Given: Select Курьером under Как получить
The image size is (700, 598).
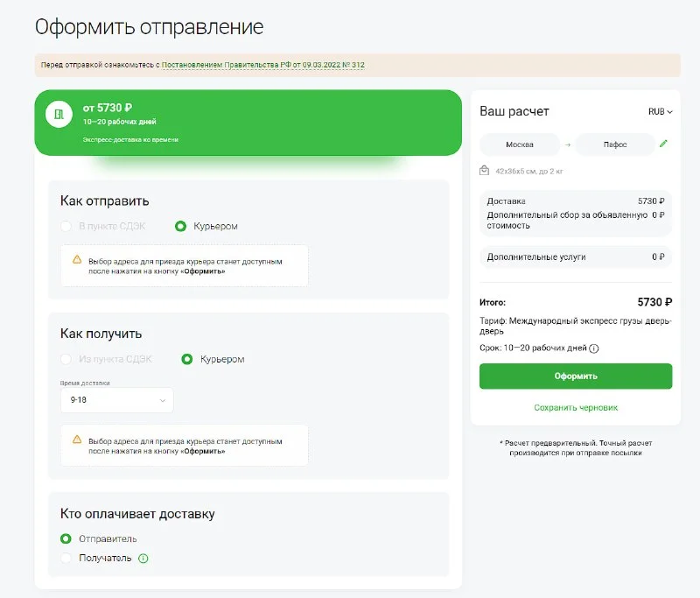Looking at the screenshot, I should click(x=186, y=359).
